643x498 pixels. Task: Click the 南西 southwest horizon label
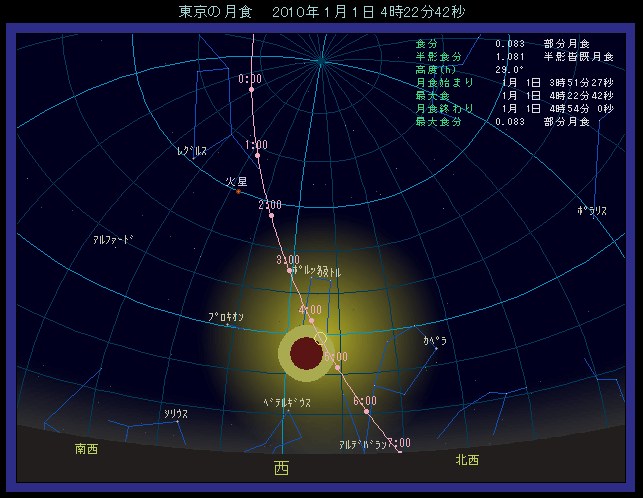[87, 449]
